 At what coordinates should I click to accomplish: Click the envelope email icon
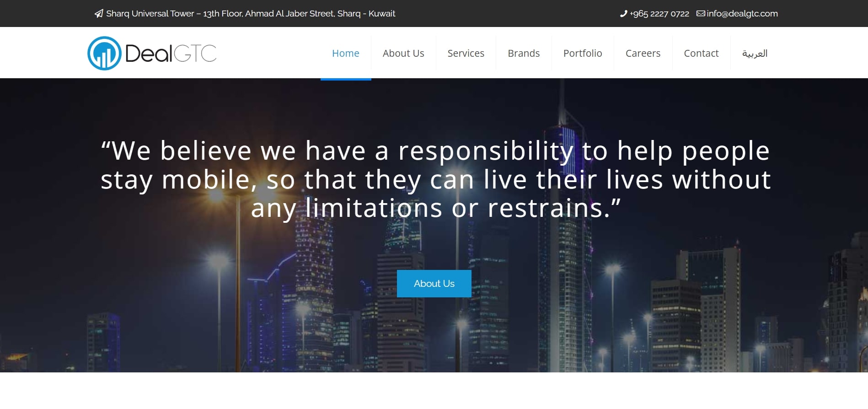(x=700, y=14)
